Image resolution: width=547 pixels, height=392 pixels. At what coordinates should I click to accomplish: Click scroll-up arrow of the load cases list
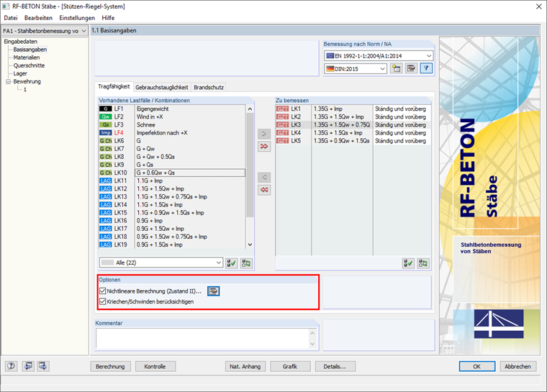pyautogui.click(x=250, y=109)
